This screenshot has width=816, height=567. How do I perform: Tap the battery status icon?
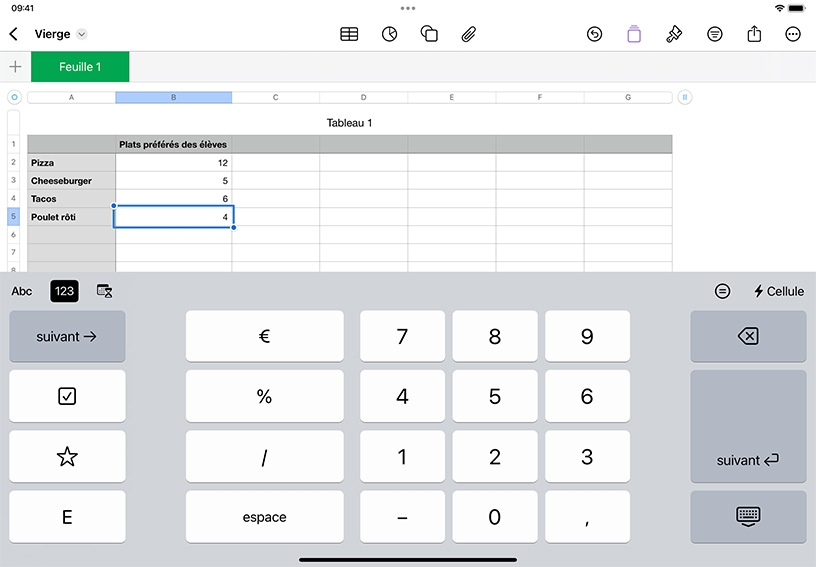(x=797, y=8)
